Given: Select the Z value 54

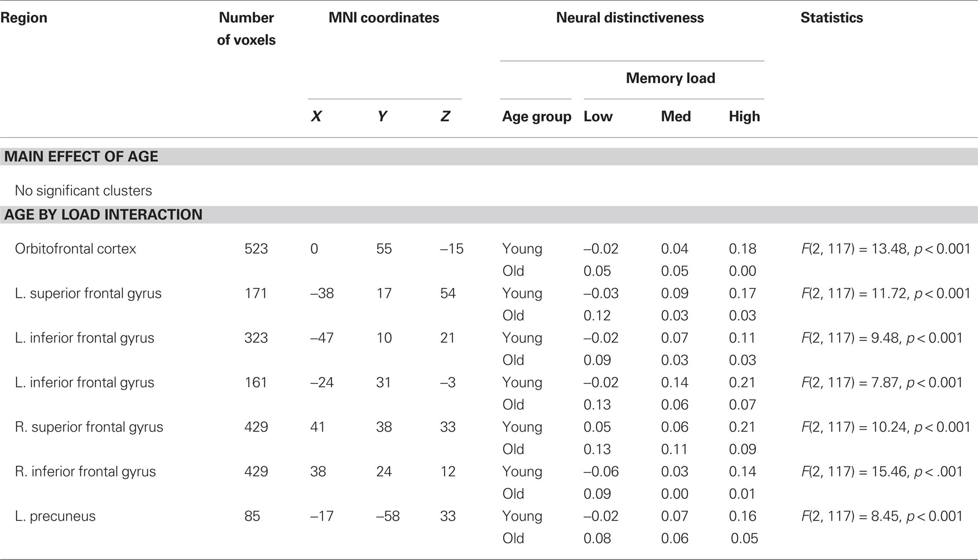Looking at the screenshot, I should click(x=447, y=293).
